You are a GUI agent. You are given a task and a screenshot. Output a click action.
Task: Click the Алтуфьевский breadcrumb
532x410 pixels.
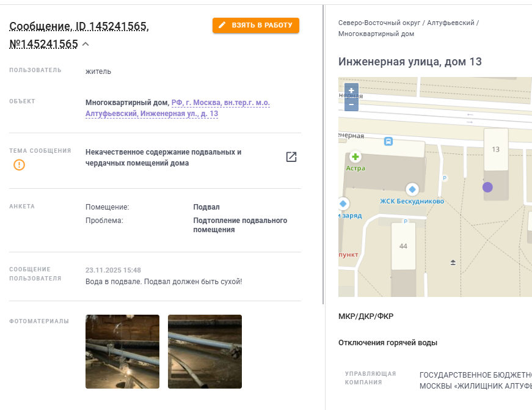coord(450,23)
